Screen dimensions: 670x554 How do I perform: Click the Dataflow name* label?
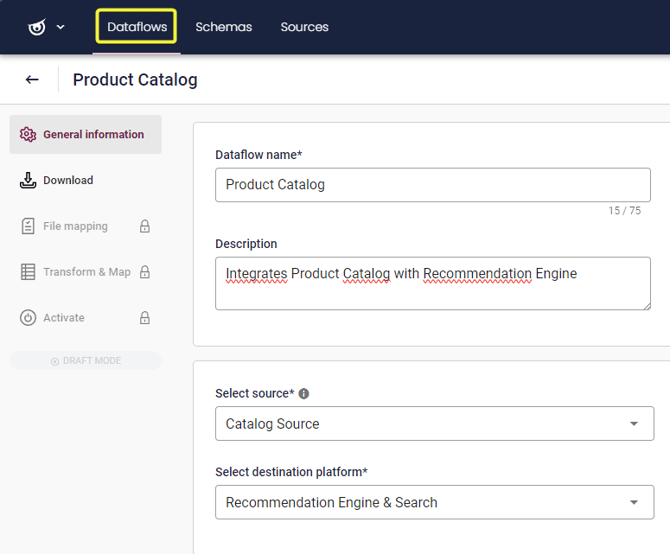click(259, 155)
